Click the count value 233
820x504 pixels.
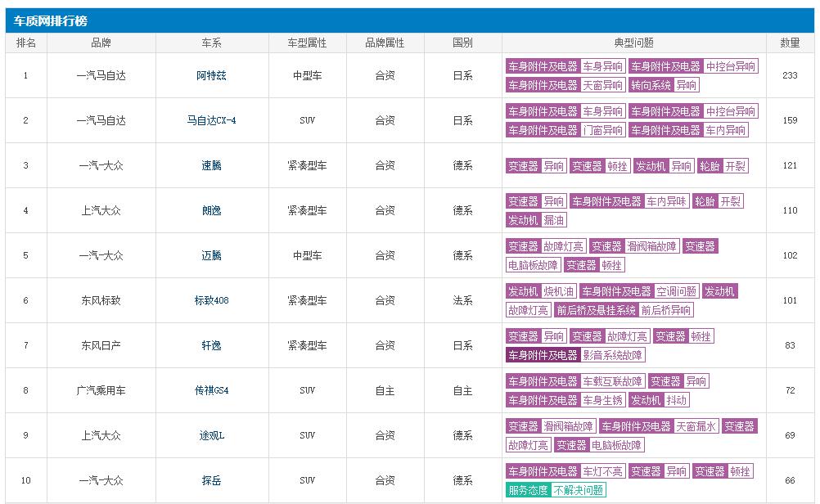coord(790,76)
